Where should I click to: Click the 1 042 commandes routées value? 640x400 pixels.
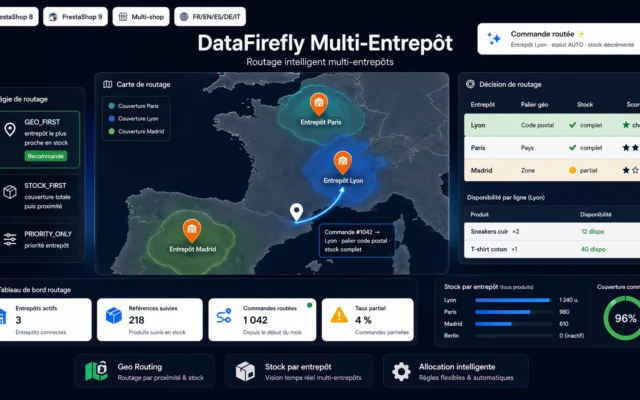pyautogui.click(x=255, y=320)
